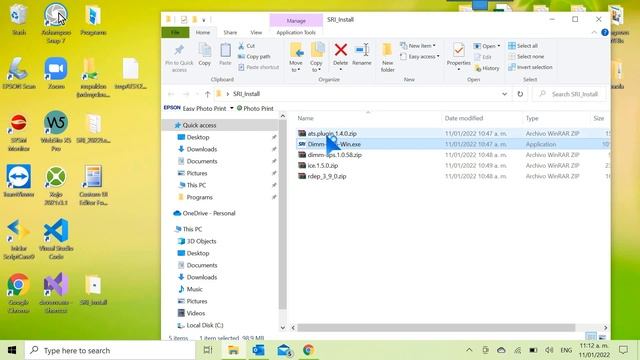Open Outlook from the taskbar
640x360 pixels.
click(258, 350)
